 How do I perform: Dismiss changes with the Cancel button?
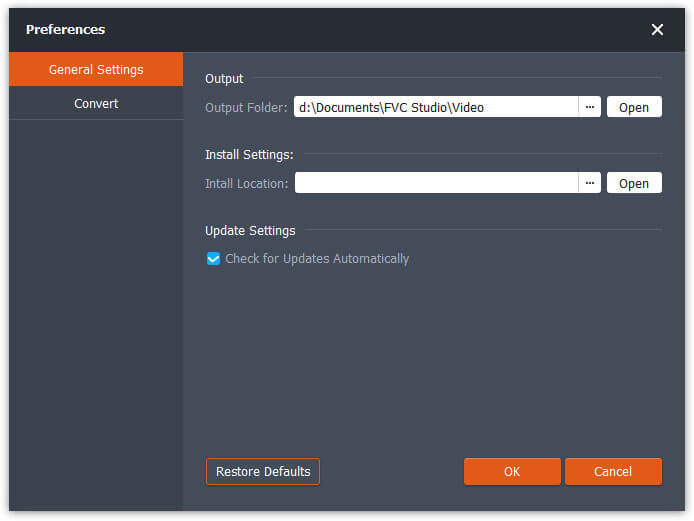pyautogui.click(x=613, y=472)
